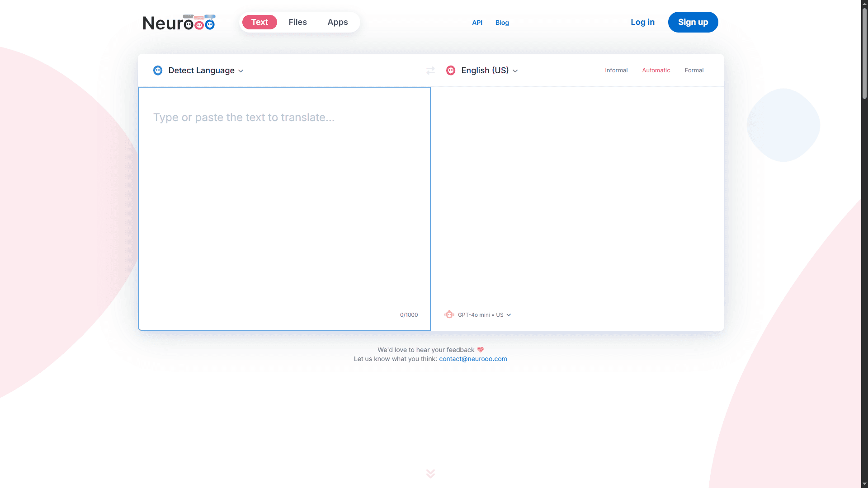Click the Log in button

click(642, 22)
